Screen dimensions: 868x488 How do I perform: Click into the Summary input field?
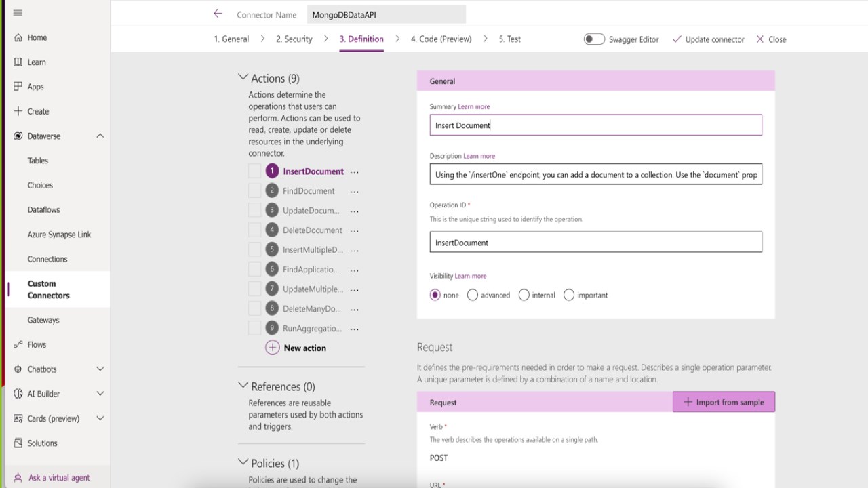pos(595,125)
